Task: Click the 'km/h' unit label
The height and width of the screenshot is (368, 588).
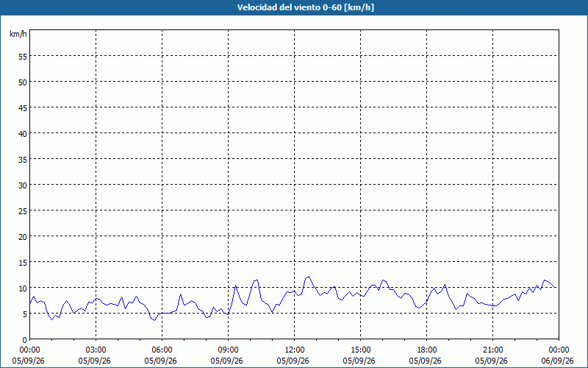Action: pyautogui.click(x=18, y=34)
